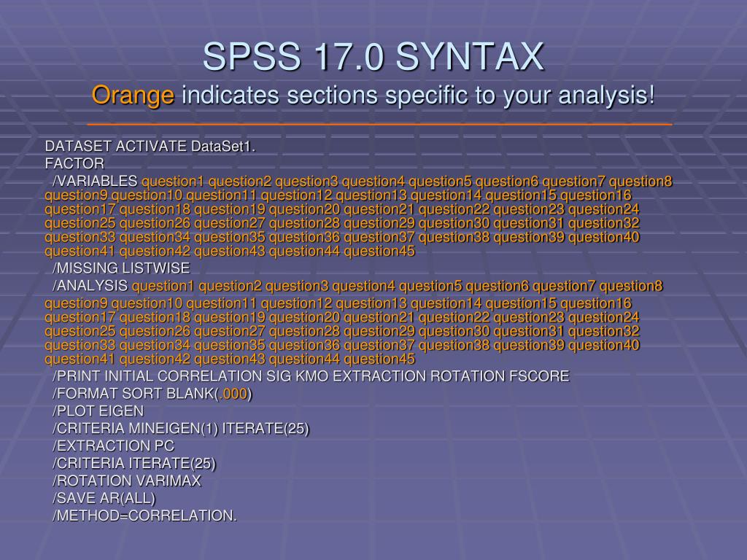Click the word "Orange" in the subtitle
Image resolution: width=747 pixels, height=560 pixels.
click(x=133, y=96)
